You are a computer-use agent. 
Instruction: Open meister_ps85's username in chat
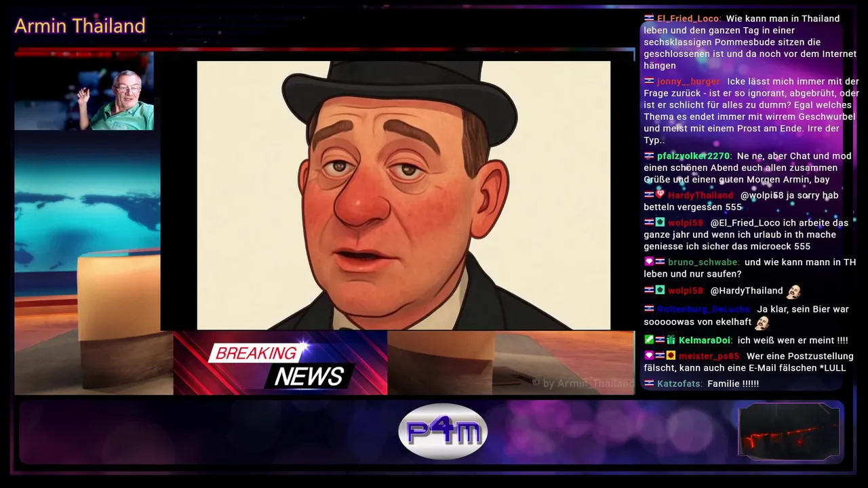(x=709, y=357)
